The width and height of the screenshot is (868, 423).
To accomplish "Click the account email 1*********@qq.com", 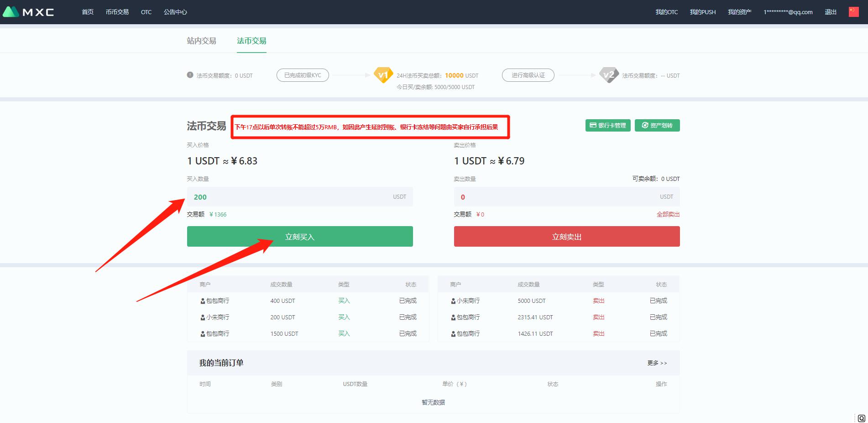I will [788, 12].
